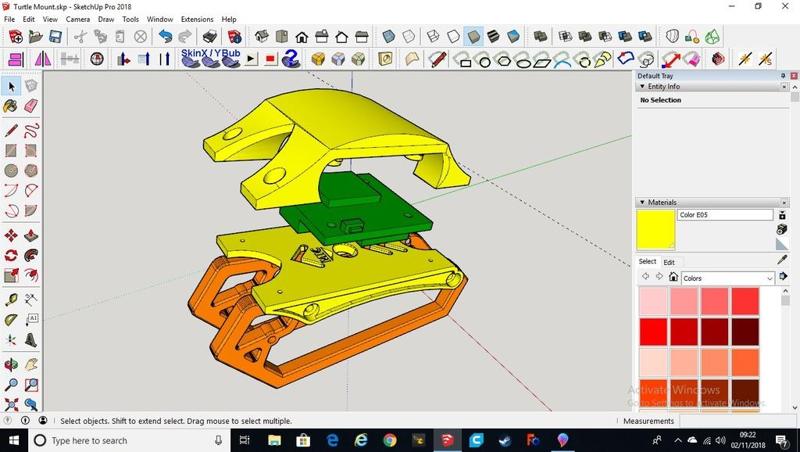Image resolution: width=800 pixels, height=452 pixels.
Task: Toggle the highlighted Shaded face style
Action: click(x=473, y=36)
